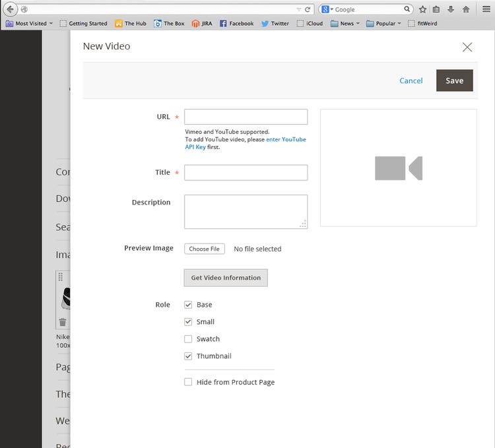Click the Get Video Information button

(226, 278)
